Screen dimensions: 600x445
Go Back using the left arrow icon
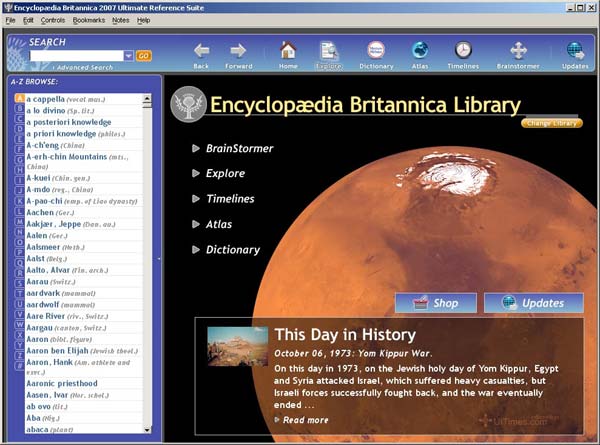(x=201, y=51)
